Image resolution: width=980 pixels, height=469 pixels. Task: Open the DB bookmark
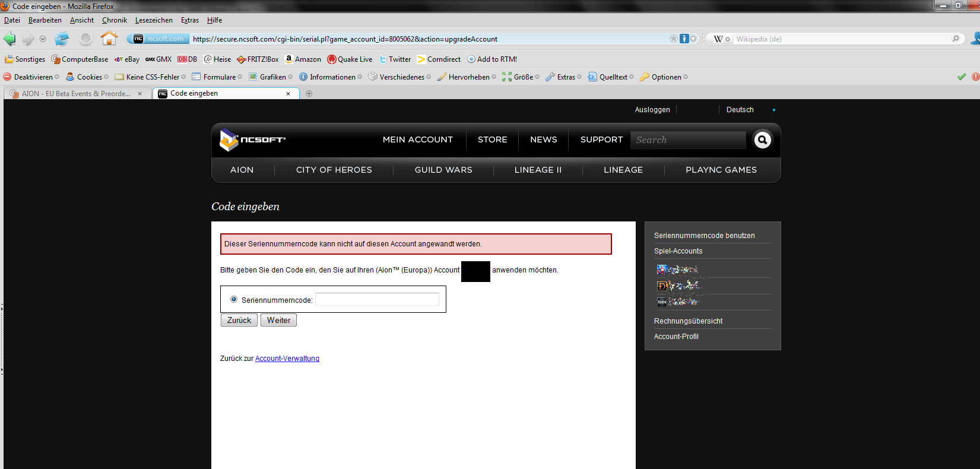point(188,59)
